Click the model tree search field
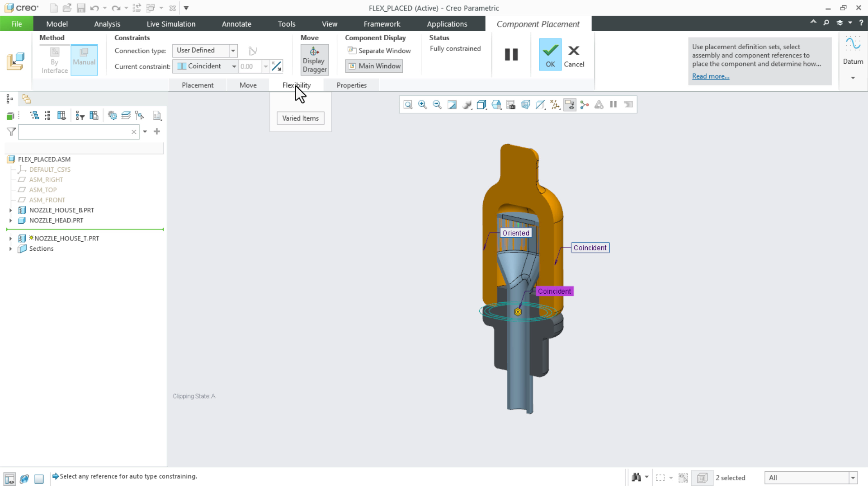 click(78, 132)
